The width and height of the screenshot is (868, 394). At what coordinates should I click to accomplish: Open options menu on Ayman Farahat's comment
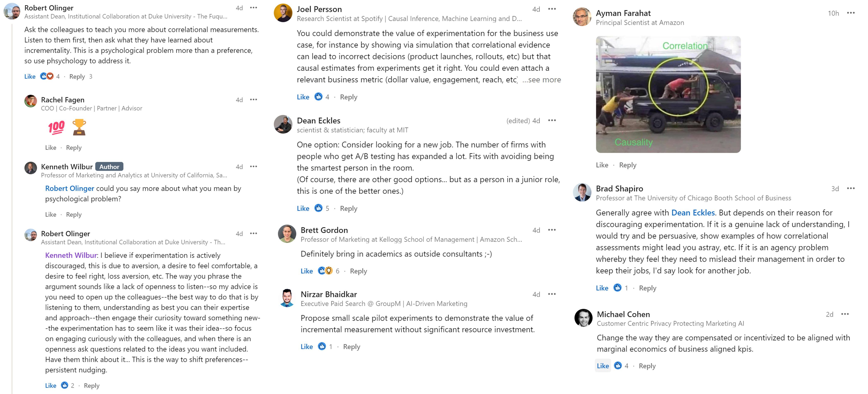850,13
